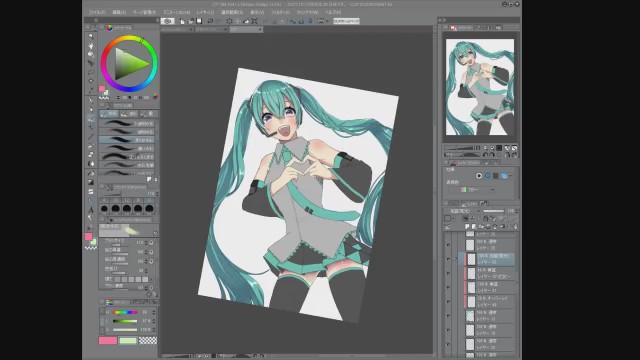The width and height of the screenshot is (640, 360).
Task: Click the H value stepper in color slider
Action: (x=153, y=312)
